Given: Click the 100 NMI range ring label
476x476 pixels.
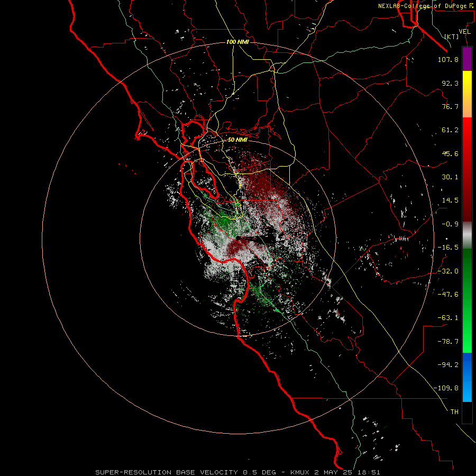Looking at the screenshot, I should point(237,42).
